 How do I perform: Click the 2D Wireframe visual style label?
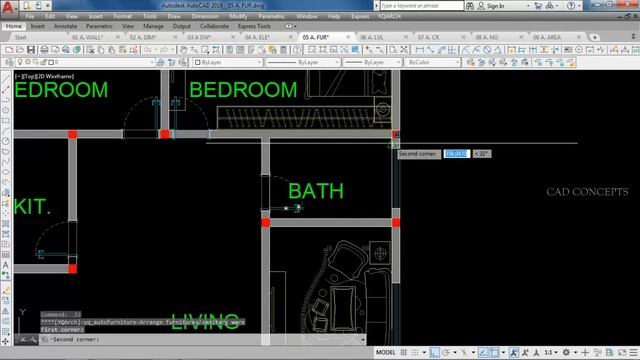point(55,76)
